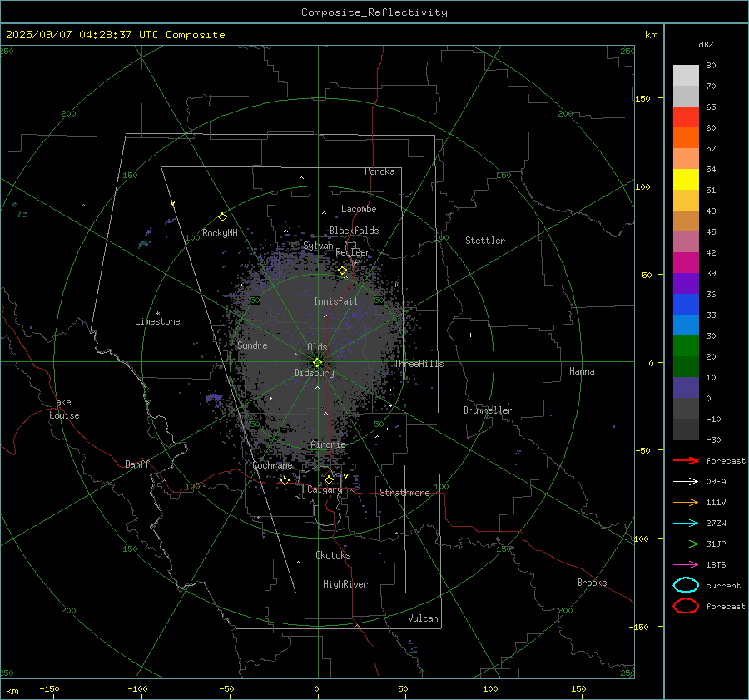Select the slate-purple swatch between 10 and 0

pos(686,387)
